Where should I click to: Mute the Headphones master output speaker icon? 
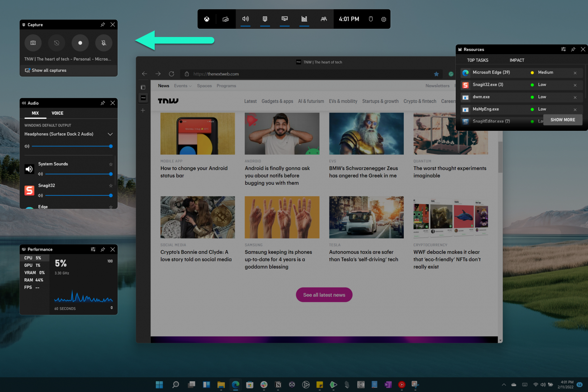coord(27,146)
